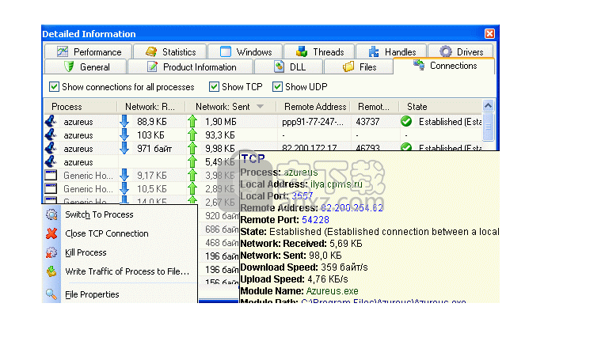Click the Statistics tab icon
Screen dimensions: 605x364
[x=150, y=52]
